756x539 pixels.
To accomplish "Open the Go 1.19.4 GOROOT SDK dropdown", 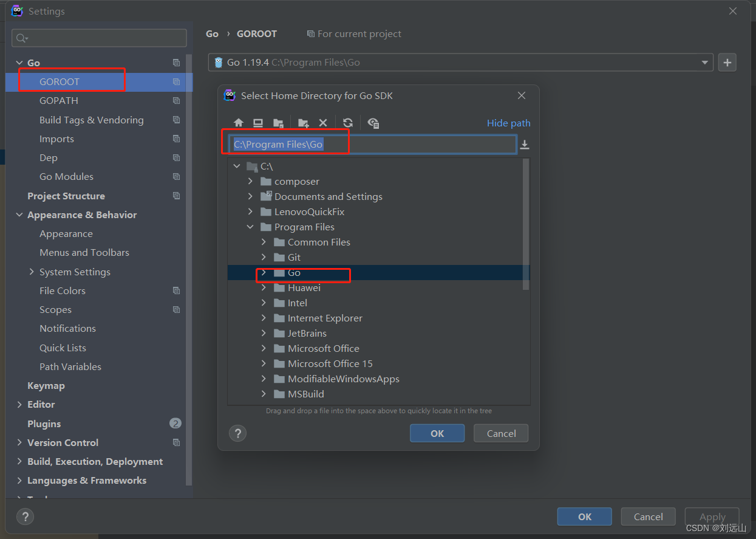I will 461,62.
